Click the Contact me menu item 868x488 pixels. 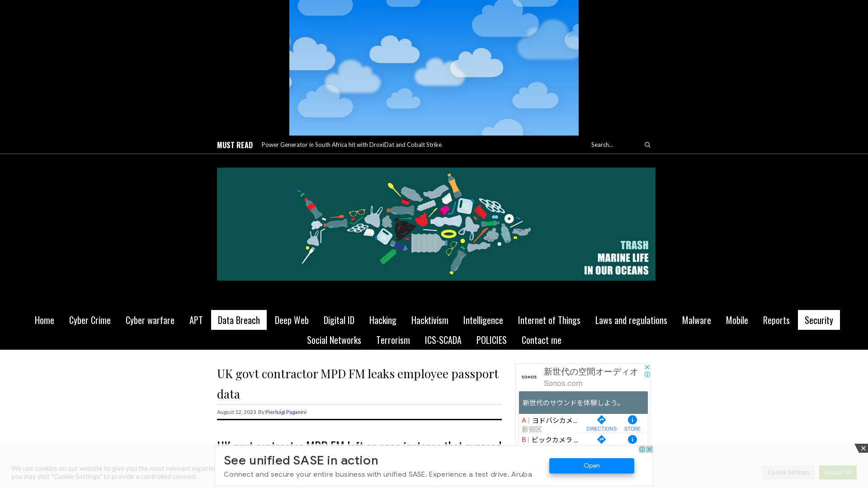pyautogui.click(x=541, y=340)
